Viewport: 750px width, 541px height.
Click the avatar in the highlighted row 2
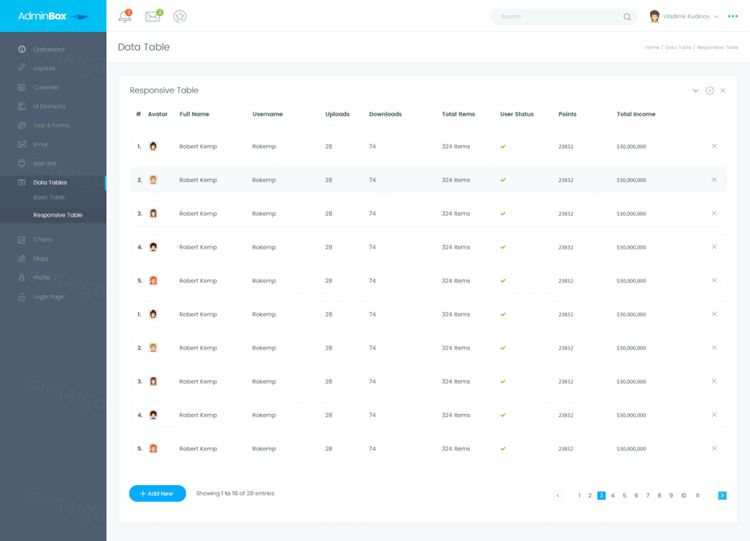point(153,180)
